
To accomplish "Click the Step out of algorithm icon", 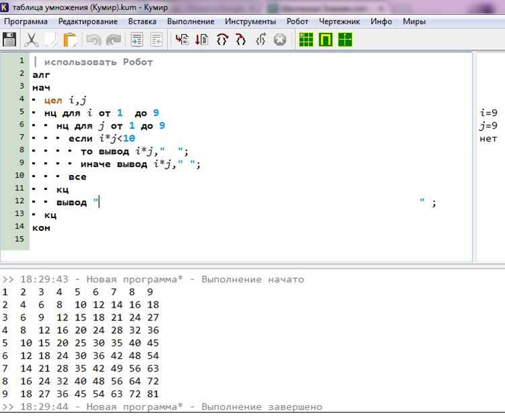I will point(261,40).
